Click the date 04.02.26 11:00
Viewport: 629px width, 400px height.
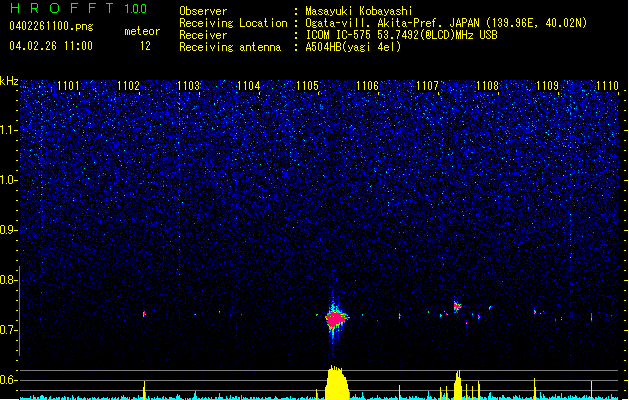click(x=51, y=46)
